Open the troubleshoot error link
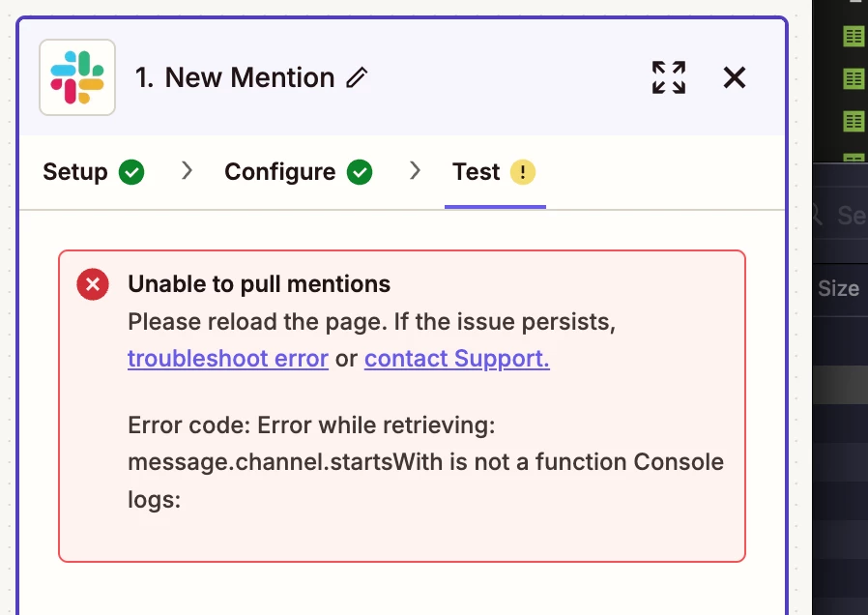 (228, 359)
